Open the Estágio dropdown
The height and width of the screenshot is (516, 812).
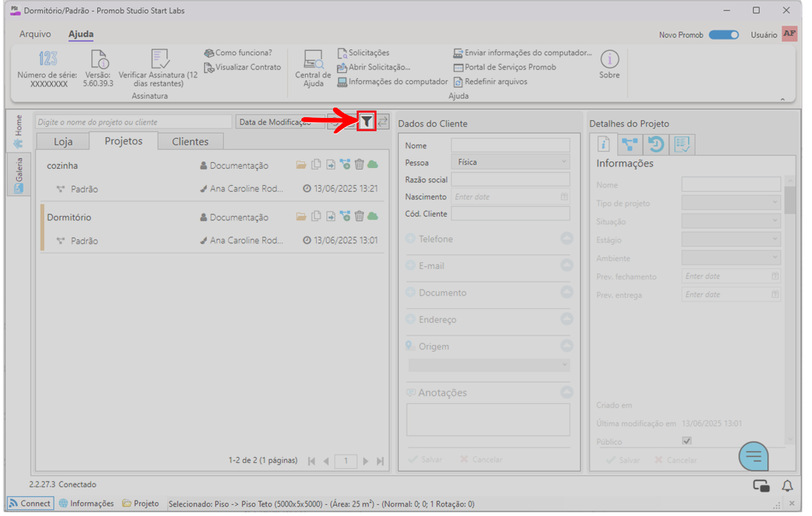[731, 240]
